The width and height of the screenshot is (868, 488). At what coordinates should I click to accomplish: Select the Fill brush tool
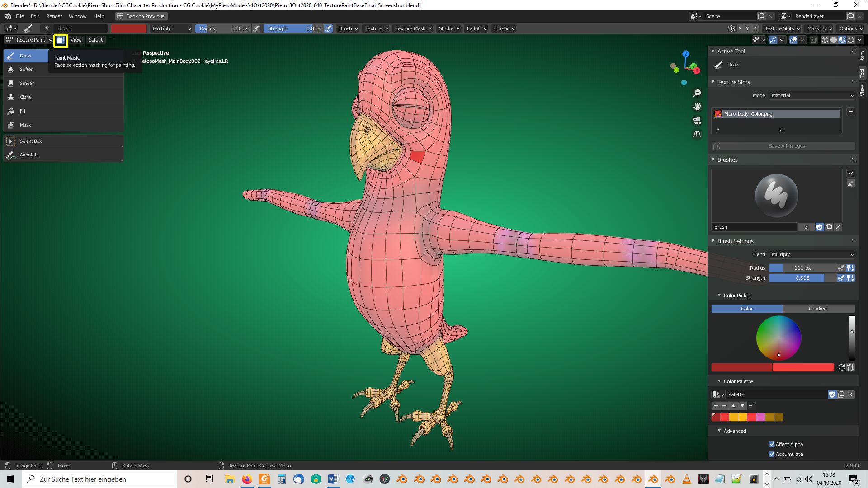pyautogui.click(x=22, y=111)
